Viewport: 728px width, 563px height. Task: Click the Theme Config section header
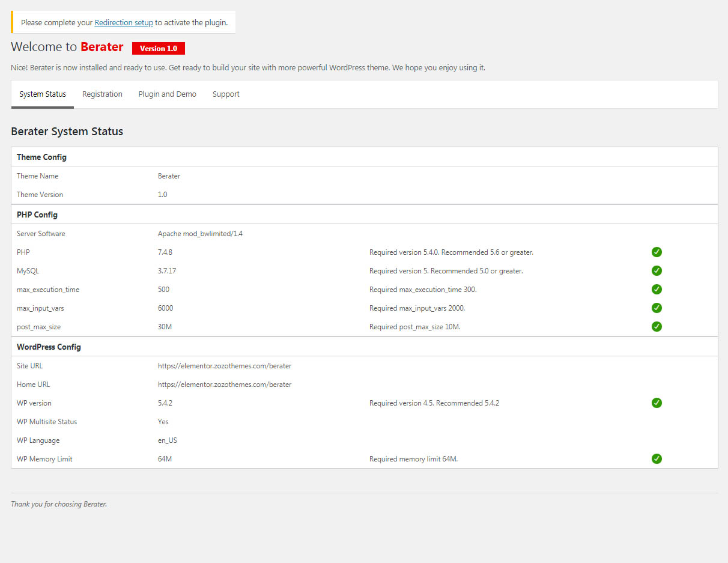point(41,157)
